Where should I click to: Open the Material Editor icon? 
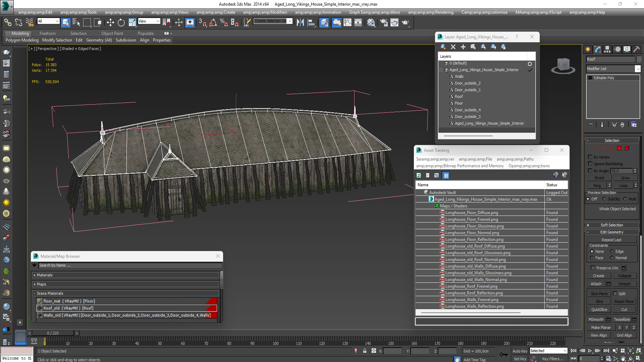pos(371,22)
